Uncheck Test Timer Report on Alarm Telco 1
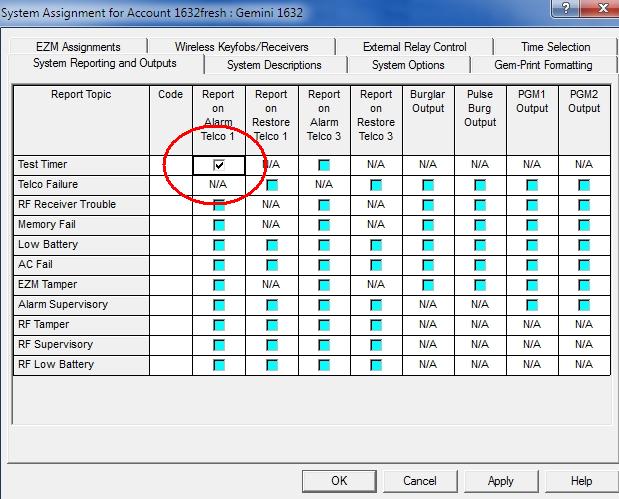 tap(218, 165)
